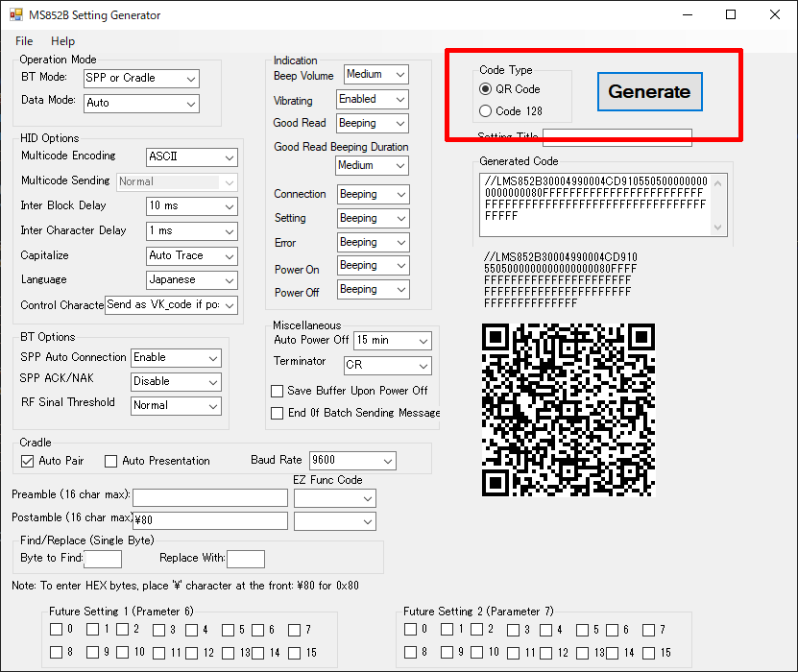Open the Error indication dropdown
The image size is (798, 672).
373,242
